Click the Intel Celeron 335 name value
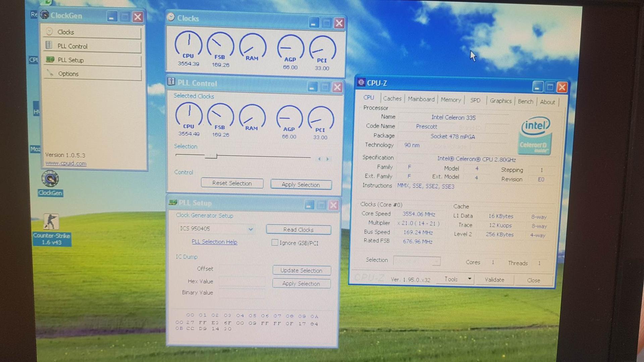The image size is (644, 362). (x=453, y=117)
